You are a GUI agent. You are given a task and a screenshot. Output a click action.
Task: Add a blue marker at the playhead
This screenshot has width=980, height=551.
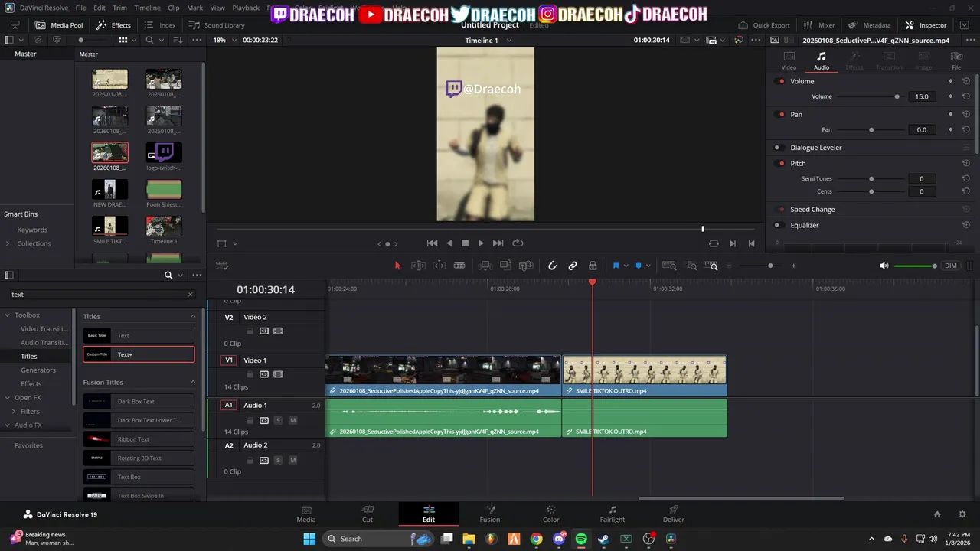pyautogui.click(x=639, y=266)
